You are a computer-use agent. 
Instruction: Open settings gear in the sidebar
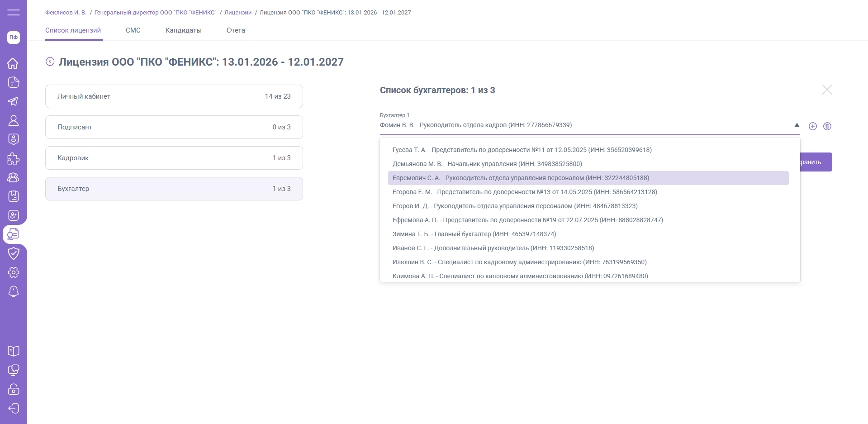14,272
